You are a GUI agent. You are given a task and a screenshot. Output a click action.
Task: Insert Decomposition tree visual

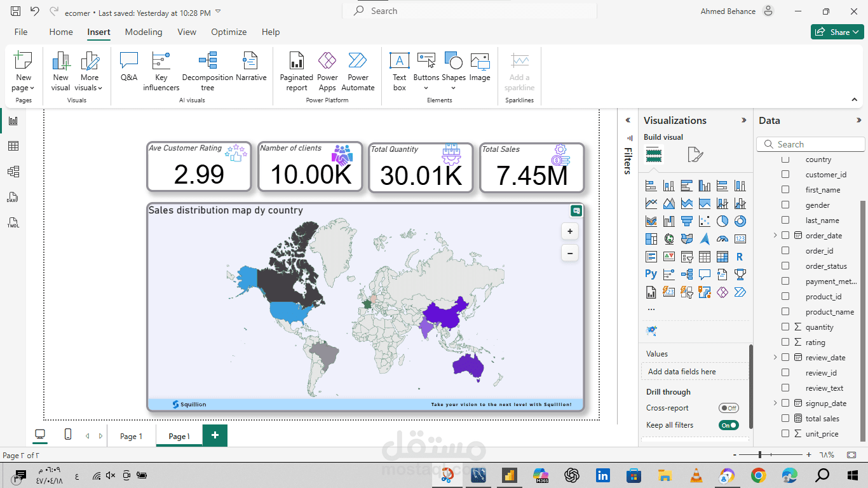[x=208, y=72]
